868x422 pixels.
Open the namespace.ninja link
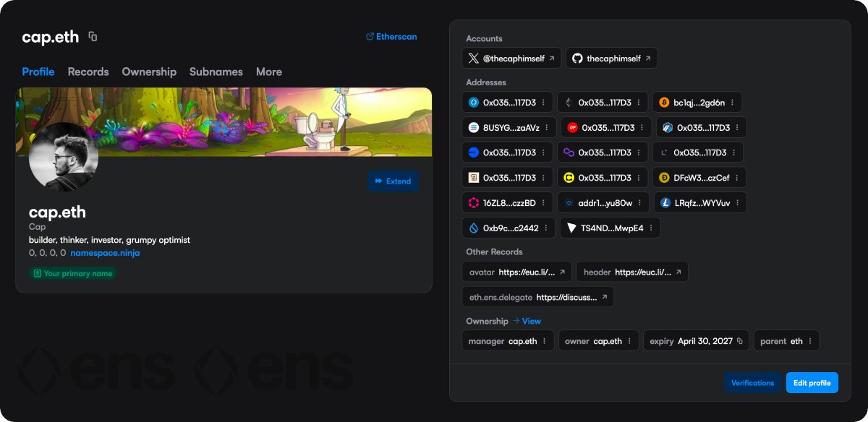105,253
